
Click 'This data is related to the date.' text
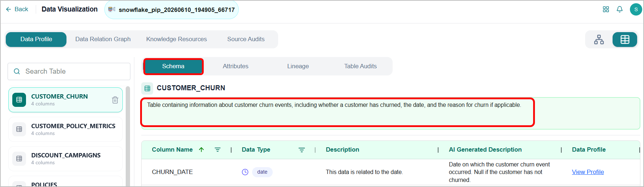pyautogui.click(x=364, y=172)
